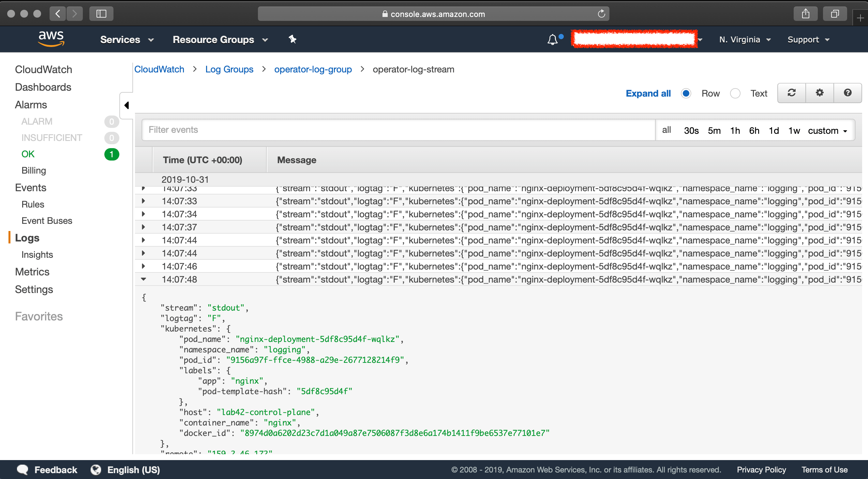Collapse the expanded 14:07:48 log entry

pos(144,279)
